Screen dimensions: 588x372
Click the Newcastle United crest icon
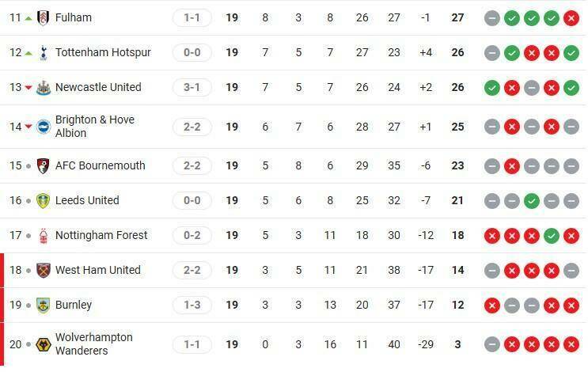click(x=43, y=87)
